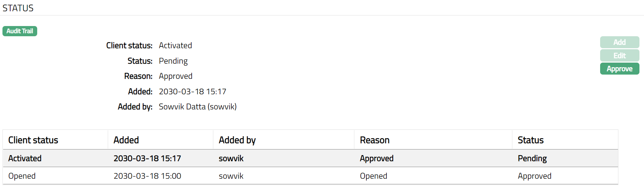
Task: Sort by Client status column header
Action: pyautogui.click(x=33, y=140)
